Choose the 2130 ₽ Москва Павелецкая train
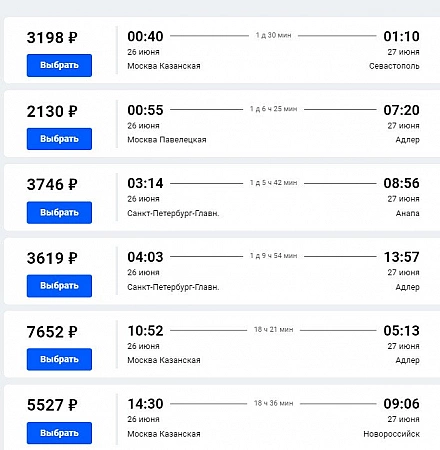The image size is (440, 450). point(59,139)
